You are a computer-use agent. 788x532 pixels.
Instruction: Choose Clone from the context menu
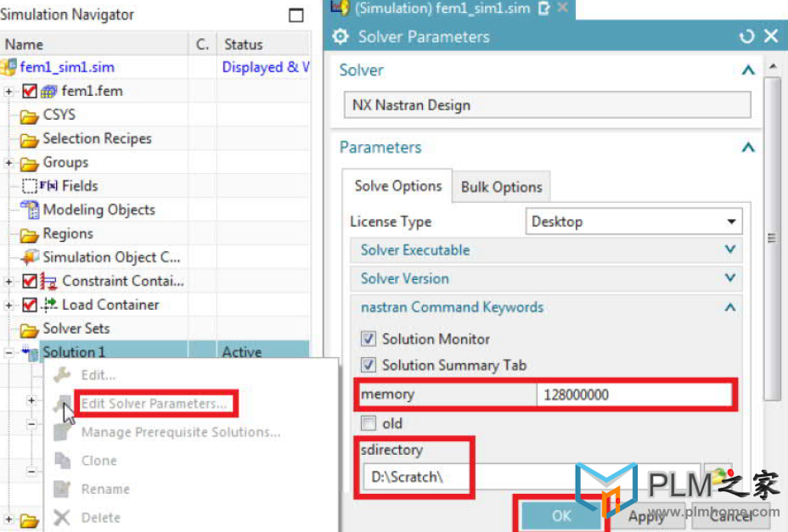(99, 461)
